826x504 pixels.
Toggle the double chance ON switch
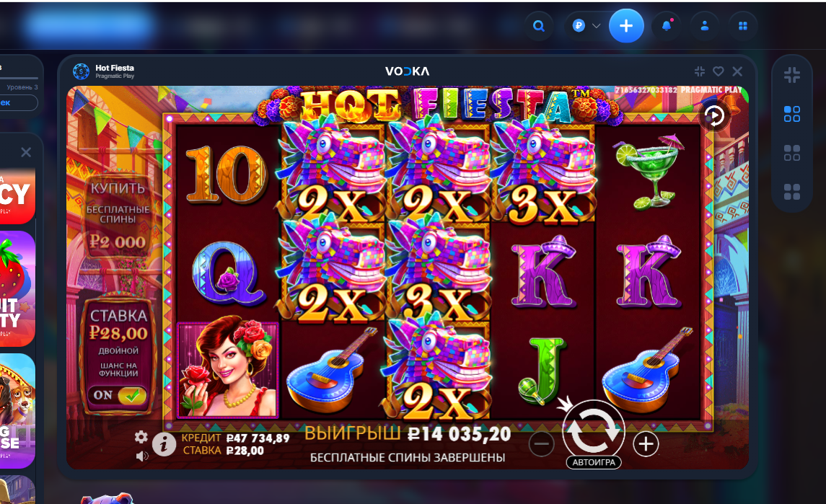click(118, 395)
